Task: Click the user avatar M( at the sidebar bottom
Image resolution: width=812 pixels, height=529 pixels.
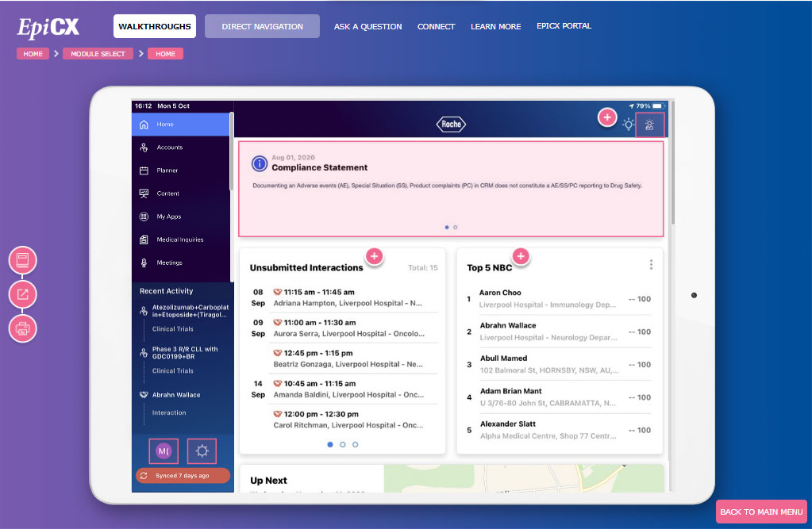Action: [x=164, y=450]
